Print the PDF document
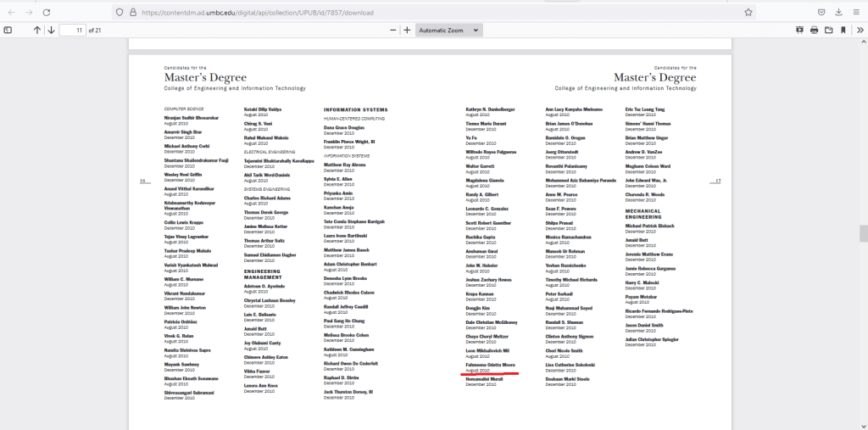The height and width of the screenshot is (430, 868). point(814,30)
